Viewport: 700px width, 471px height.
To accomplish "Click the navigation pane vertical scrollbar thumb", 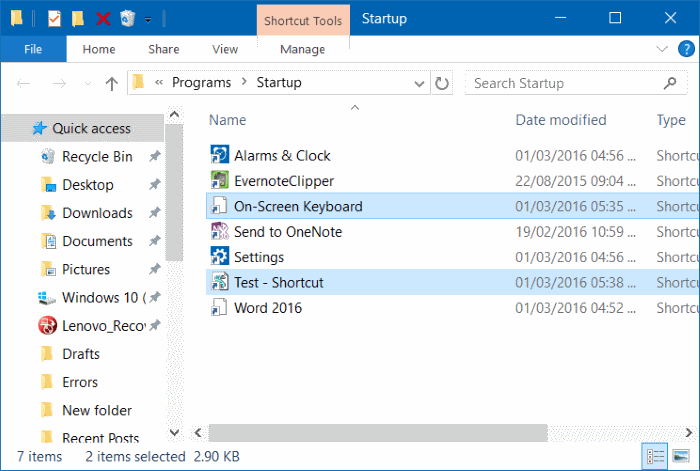I will click(174, 192).
